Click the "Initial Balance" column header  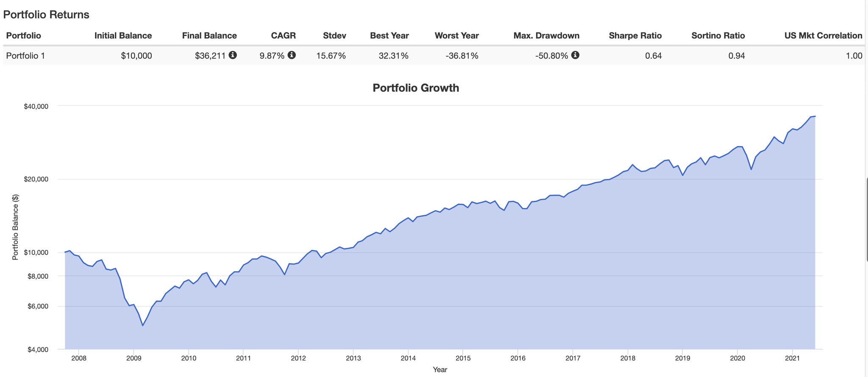123,36
